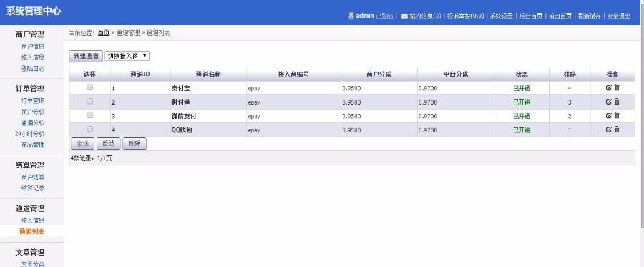Click the 商户管理 sidebar heading
Screen dimensions: 644x267
[30, 34]
